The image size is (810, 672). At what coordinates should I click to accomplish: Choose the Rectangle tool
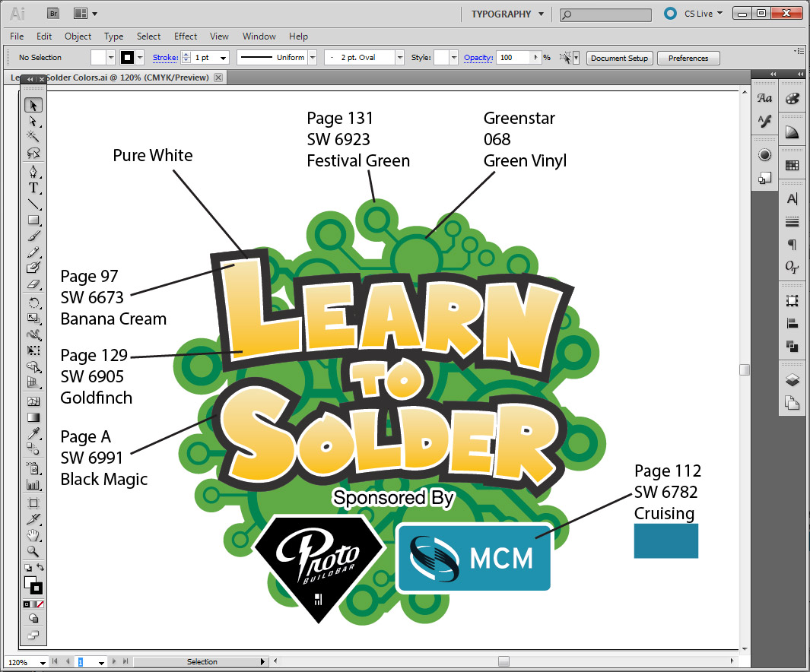click(33, 220)
